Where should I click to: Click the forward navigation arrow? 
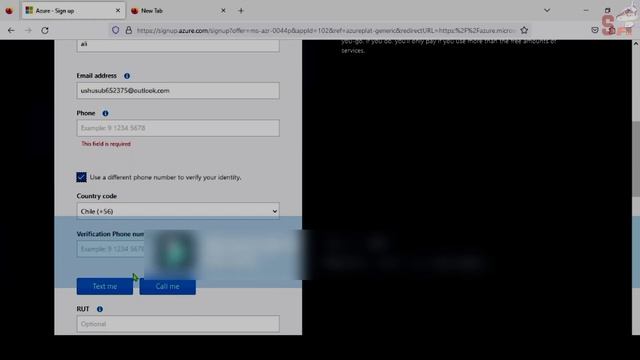pyautogui.click(x=28, y=30)
